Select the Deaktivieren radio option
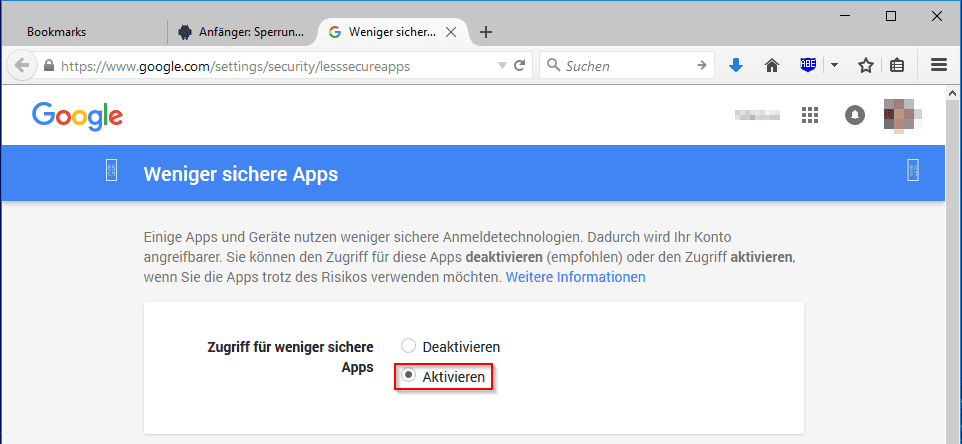This screenshot has width=962, height=444. coord(409,346)
